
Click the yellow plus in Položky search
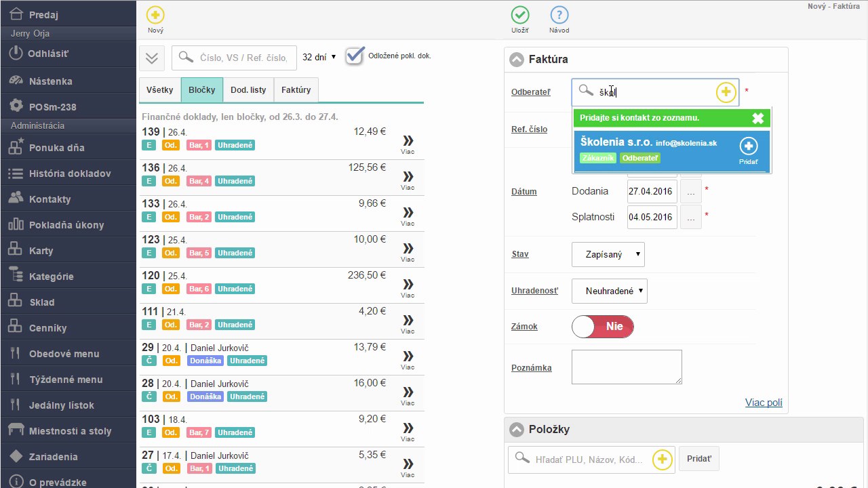pyautogui.click(x=662, y=460)
